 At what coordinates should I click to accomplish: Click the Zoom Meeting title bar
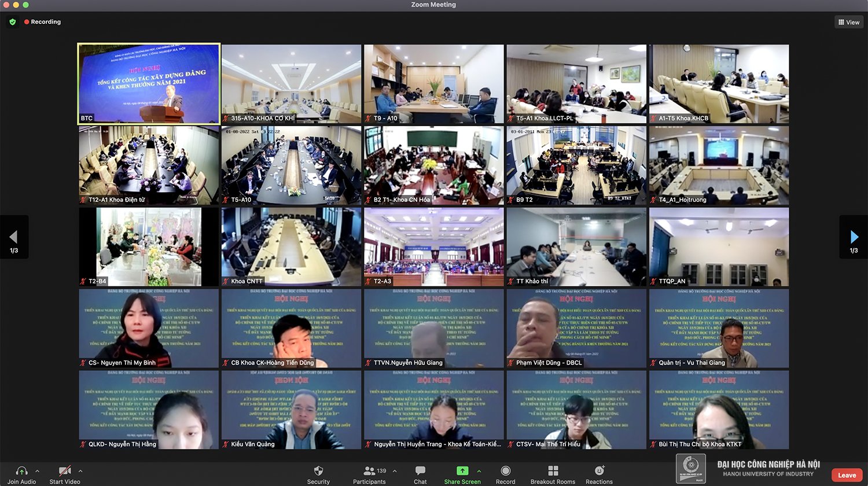(434, 5)
